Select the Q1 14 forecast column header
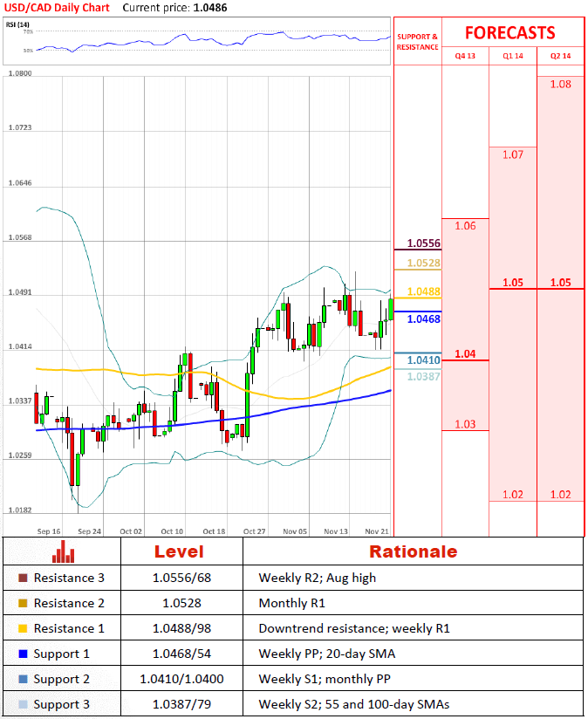 click(x=513, y=57)
